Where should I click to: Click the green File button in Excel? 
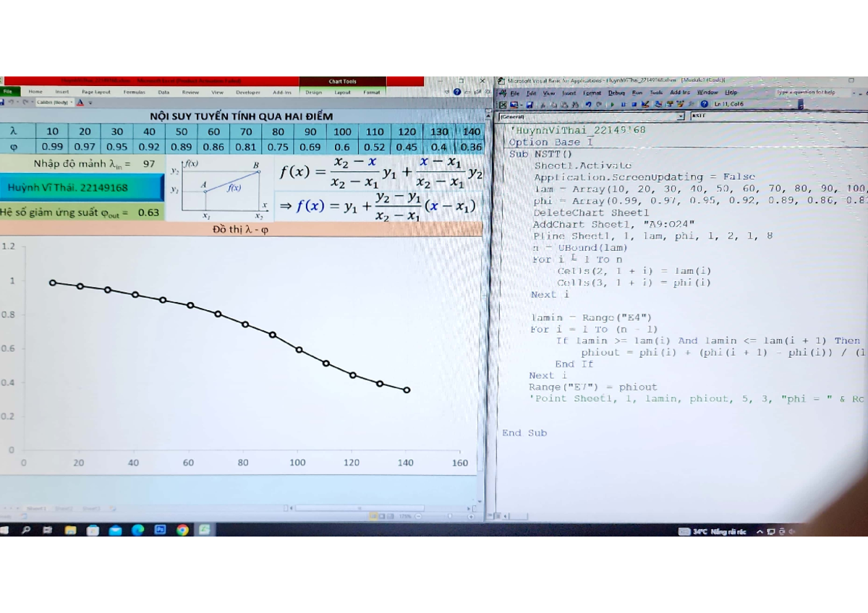[x=8, y=92]
